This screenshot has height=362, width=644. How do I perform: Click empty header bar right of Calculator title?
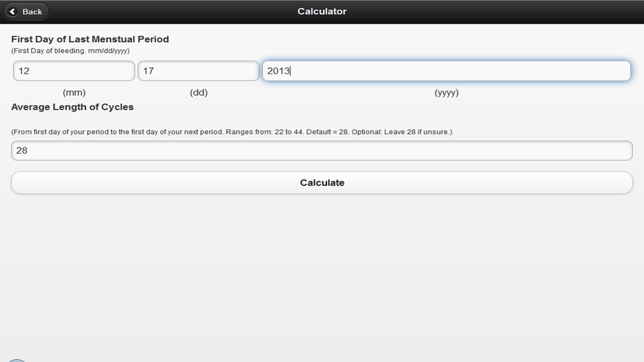(491, 12)
